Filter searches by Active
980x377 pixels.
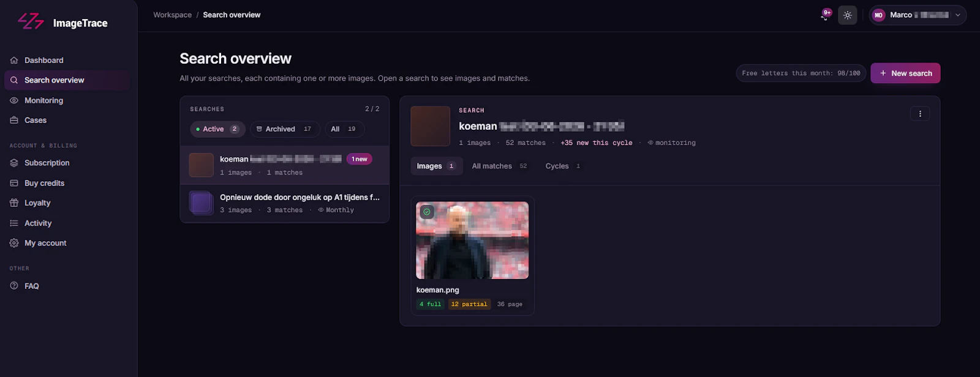click(217, 129)
